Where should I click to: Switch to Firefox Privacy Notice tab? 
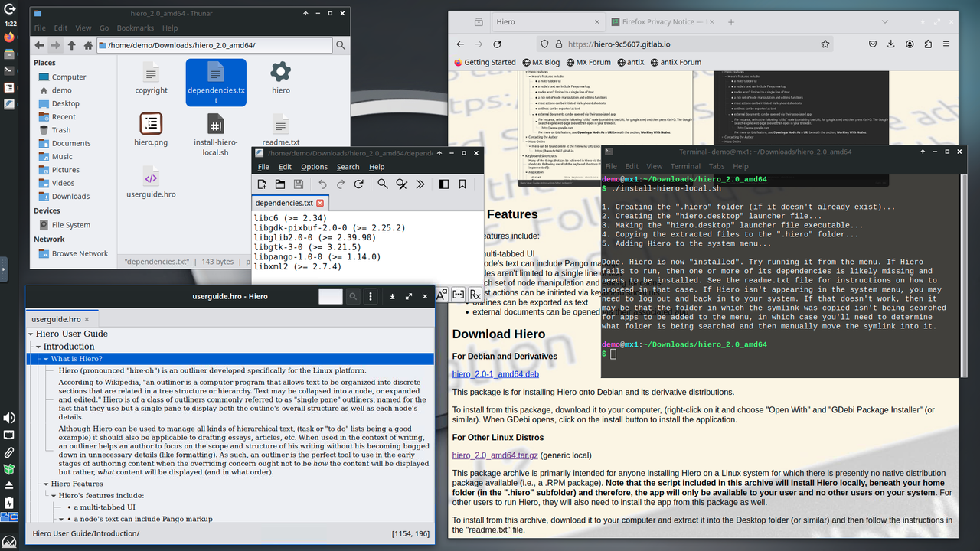point(661,22)
